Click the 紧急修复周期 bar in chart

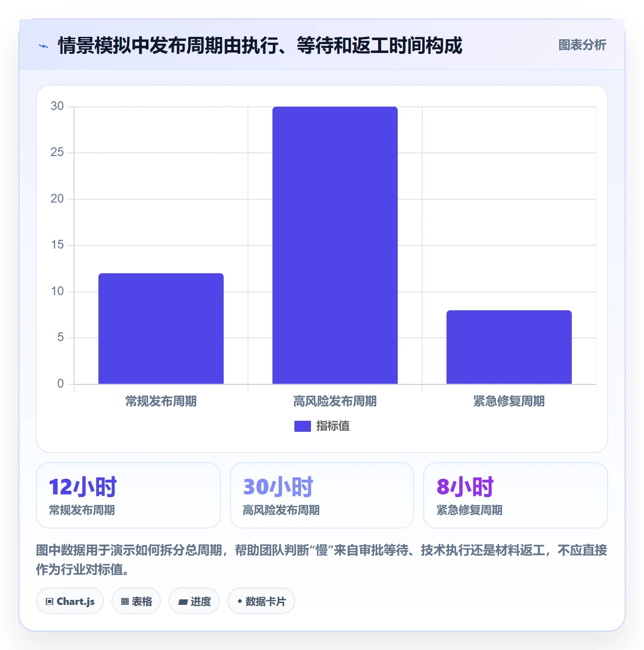[x=509, y=347]
